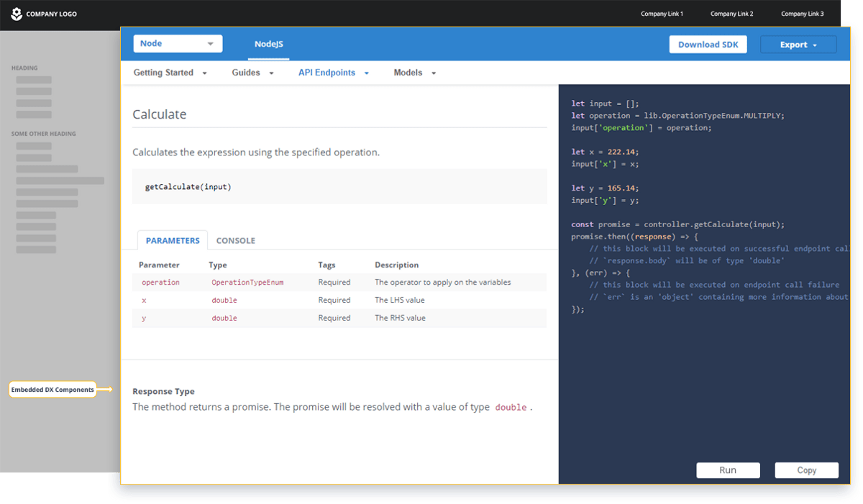Screen dimensions: 863x504
Task: Click the 'let x = 222.14;' code line
Action: [x=605, y=152]
